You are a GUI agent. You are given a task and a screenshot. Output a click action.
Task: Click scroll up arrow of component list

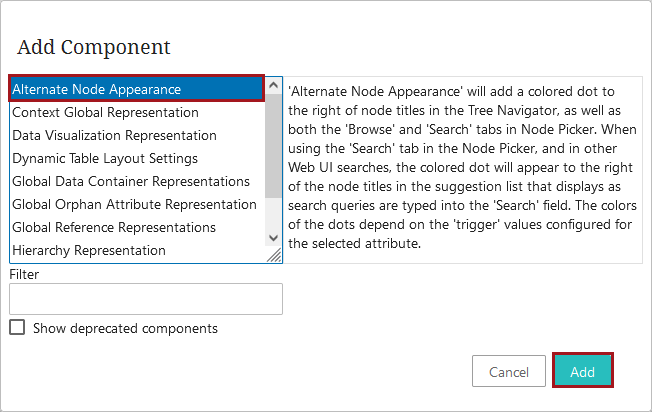[273, 85]
